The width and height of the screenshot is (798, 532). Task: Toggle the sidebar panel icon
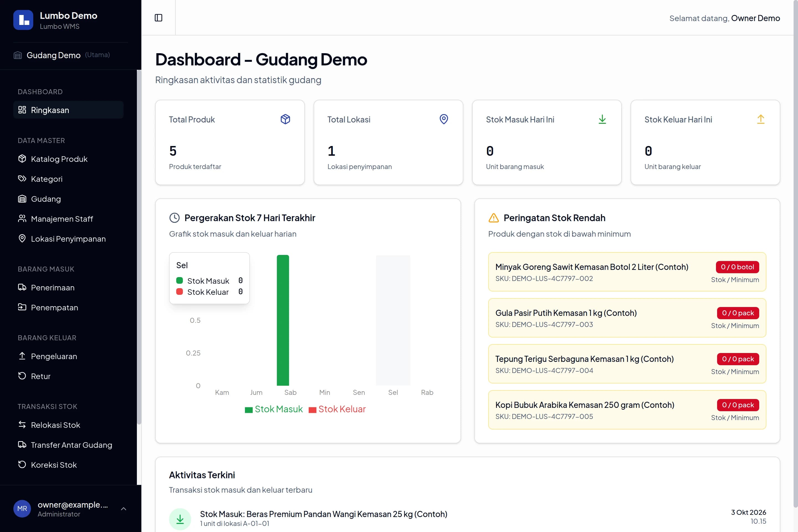[158, 18]
